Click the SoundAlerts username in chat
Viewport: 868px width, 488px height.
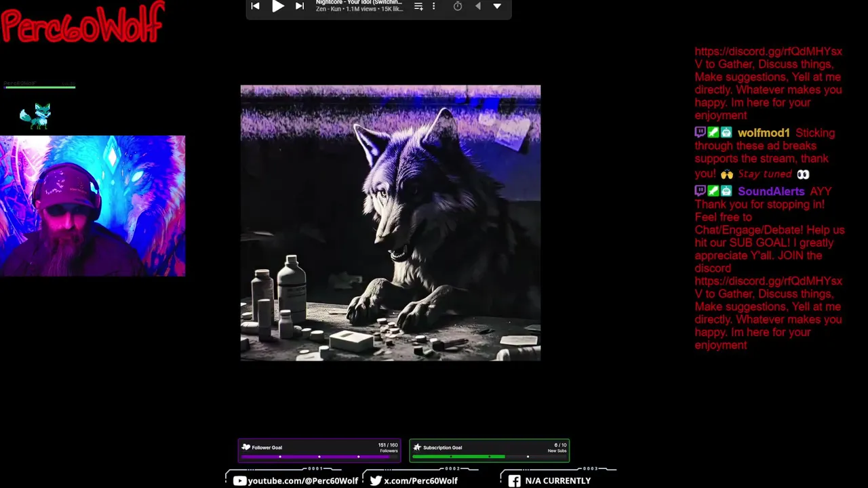click(x=771, y=191)
